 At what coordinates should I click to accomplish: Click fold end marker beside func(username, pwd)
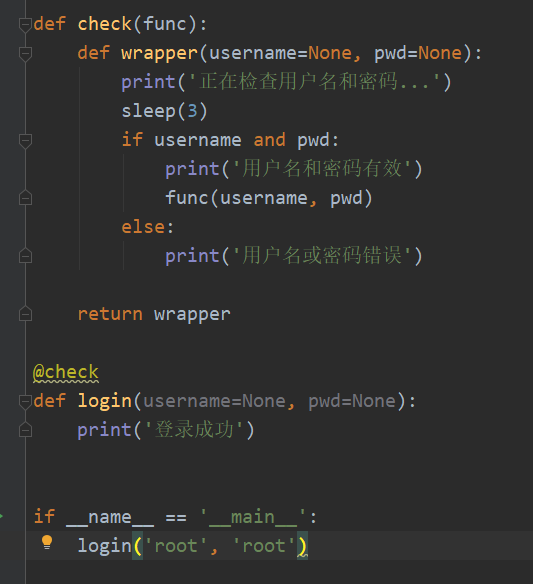point(25,198)
